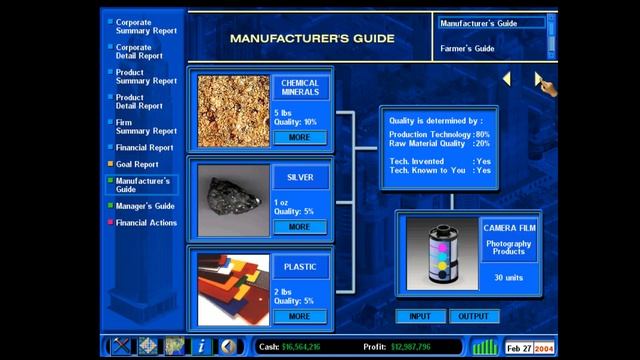Screen dimensions: 640x360
Task: Click the Cash amount $16,564,216
Action: point(301,347)
